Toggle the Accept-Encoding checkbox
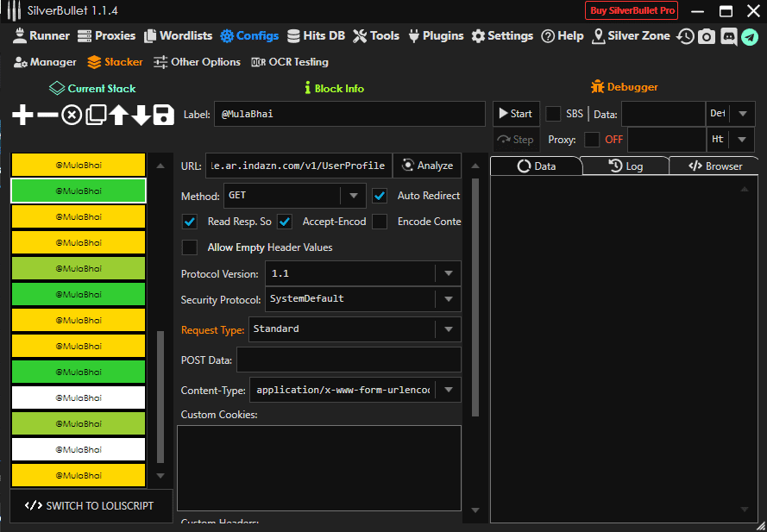 click(x=284, y=222)
